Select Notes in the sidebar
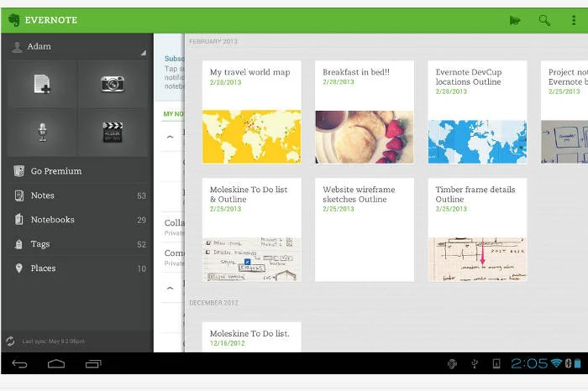 77,195
